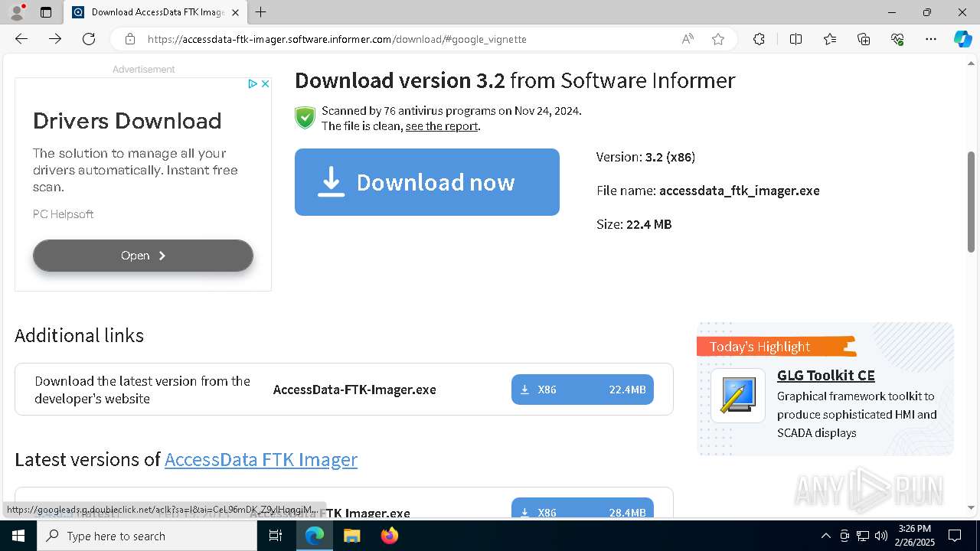Click the taskbar search box

147,536
